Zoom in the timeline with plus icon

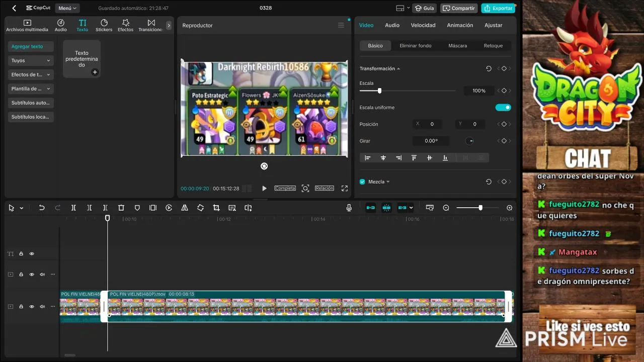[x=510, y=208]
